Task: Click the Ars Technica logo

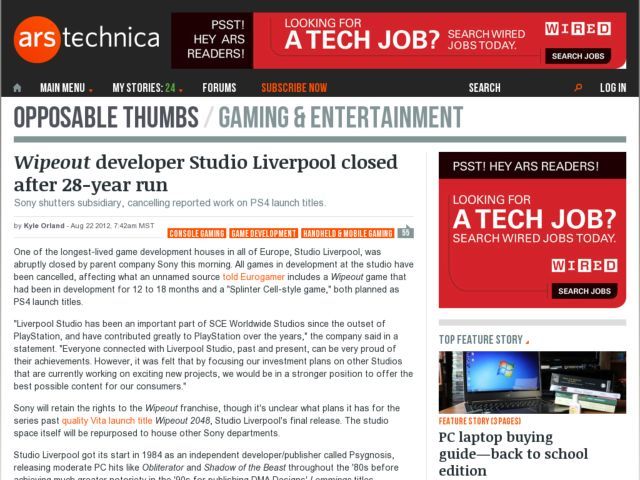Action: (x=87, y=39)
